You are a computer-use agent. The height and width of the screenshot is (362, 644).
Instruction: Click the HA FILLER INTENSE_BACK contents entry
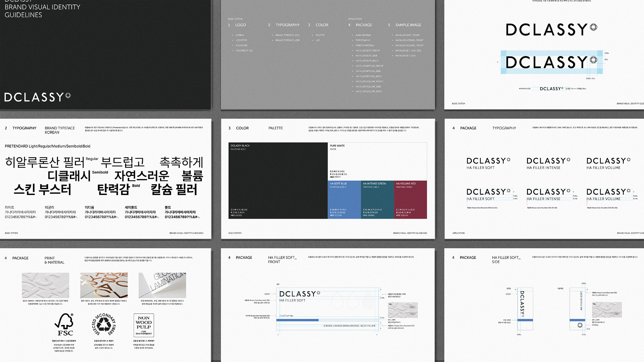click(x=369, y=76)
